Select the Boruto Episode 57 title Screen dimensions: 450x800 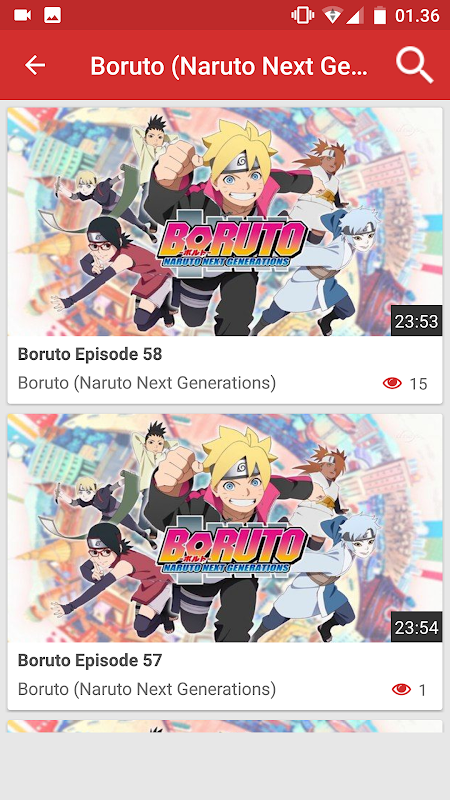(x=90, y=660)
